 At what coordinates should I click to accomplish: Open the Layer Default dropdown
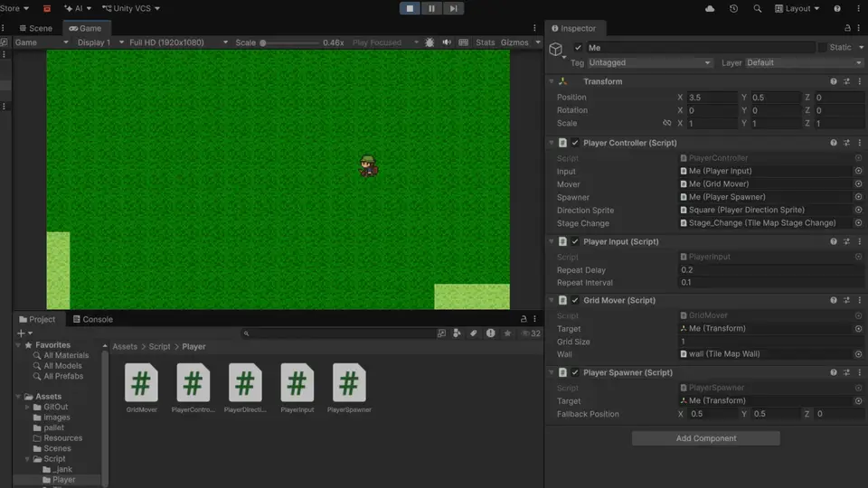click(804, 62)
